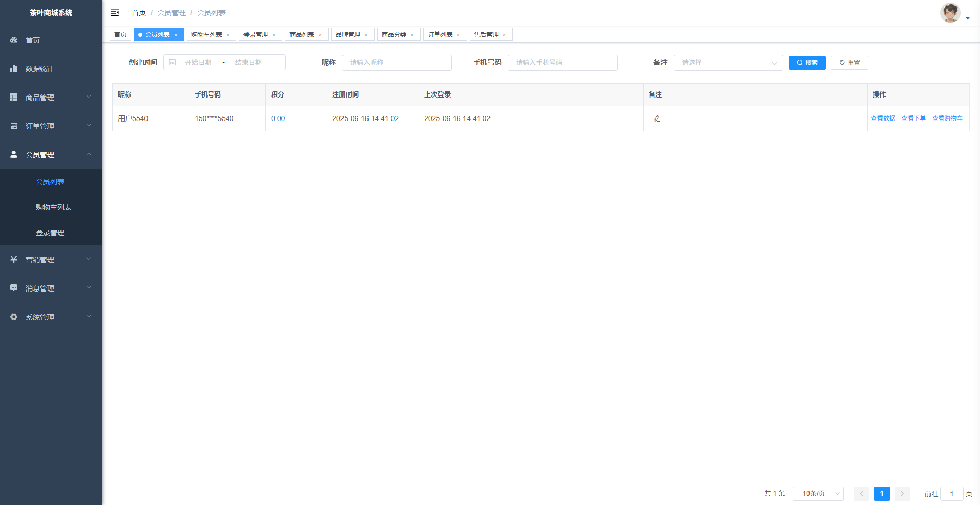Switch to the 订单列表 tab
The height and width of the screenshot is (505, 980).
pyautogui.click(x=440, y=35)
